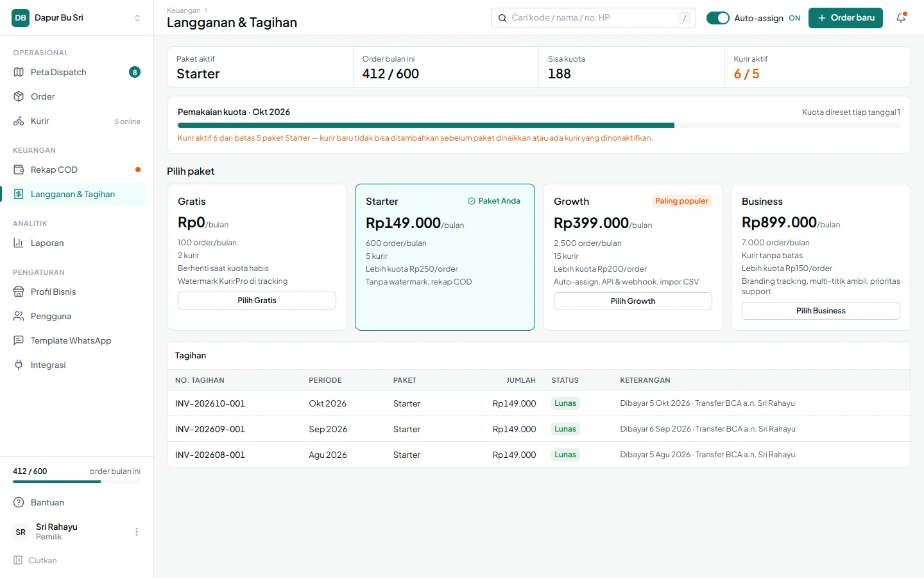Click the Paling populer badge on Growth

[681, 201]
